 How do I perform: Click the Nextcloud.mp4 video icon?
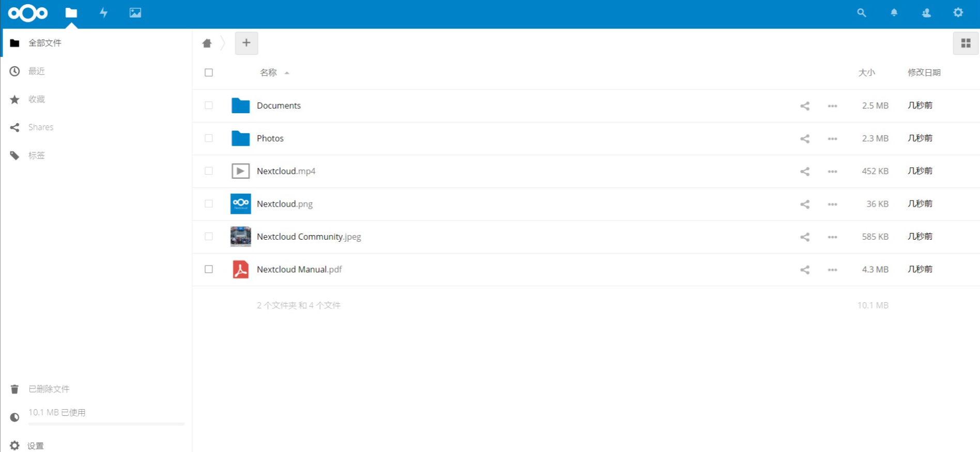click(240, 171)
